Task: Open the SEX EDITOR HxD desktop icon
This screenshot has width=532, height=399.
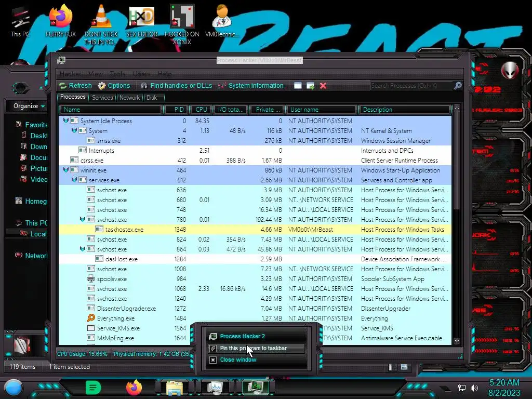Action: point(142,22)
